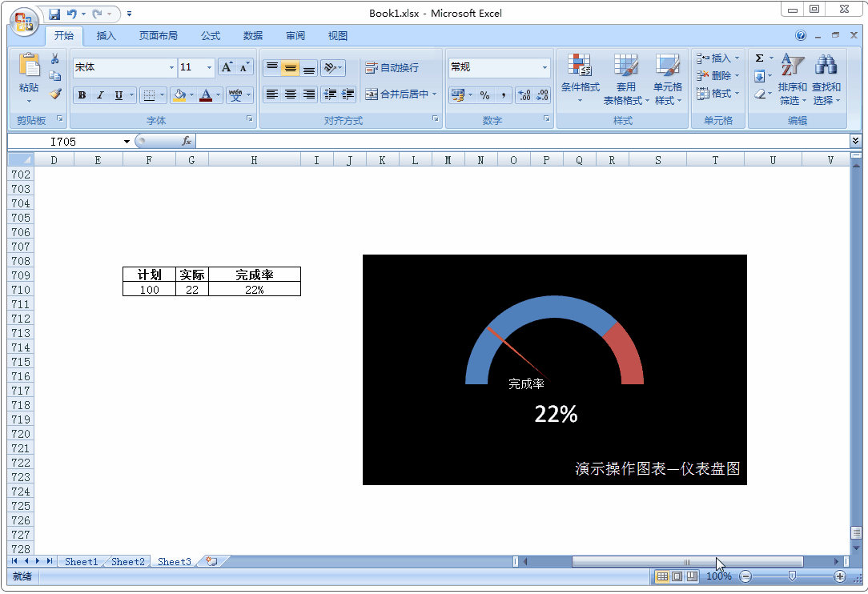The height and width of the screenshot is (594, 868).
Task: Click 插入 insert cells button
Action: coord(717,58)
